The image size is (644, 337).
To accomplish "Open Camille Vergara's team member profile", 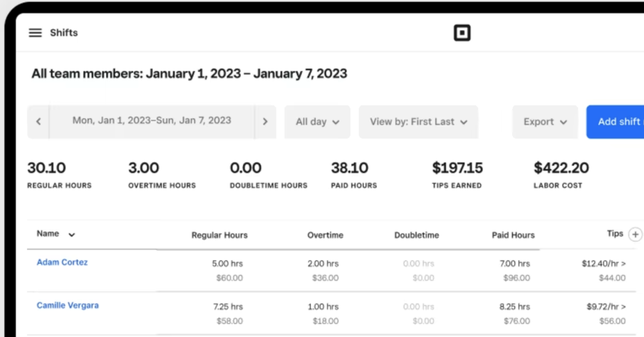I will coord(68,305).
